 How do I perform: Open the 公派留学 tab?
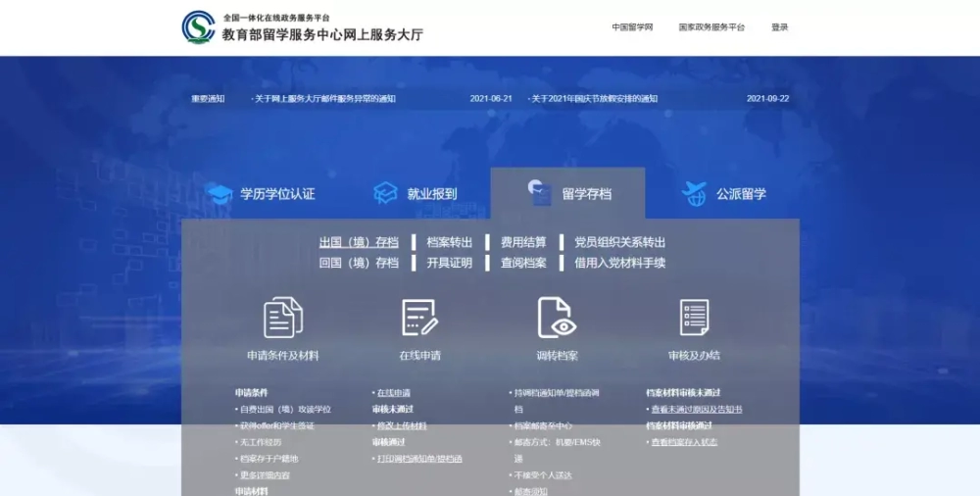tap(741, 194)
